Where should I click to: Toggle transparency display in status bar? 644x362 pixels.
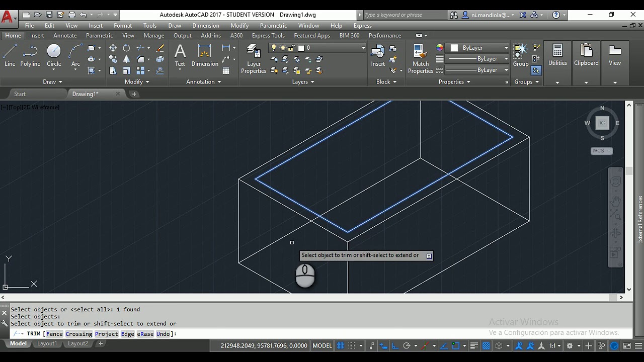[486, 346]
